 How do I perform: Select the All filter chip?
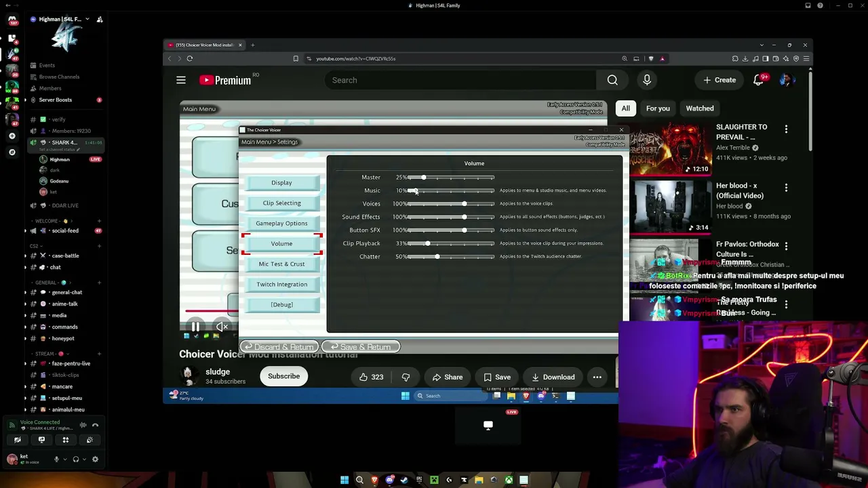click(x=626, y=108)
